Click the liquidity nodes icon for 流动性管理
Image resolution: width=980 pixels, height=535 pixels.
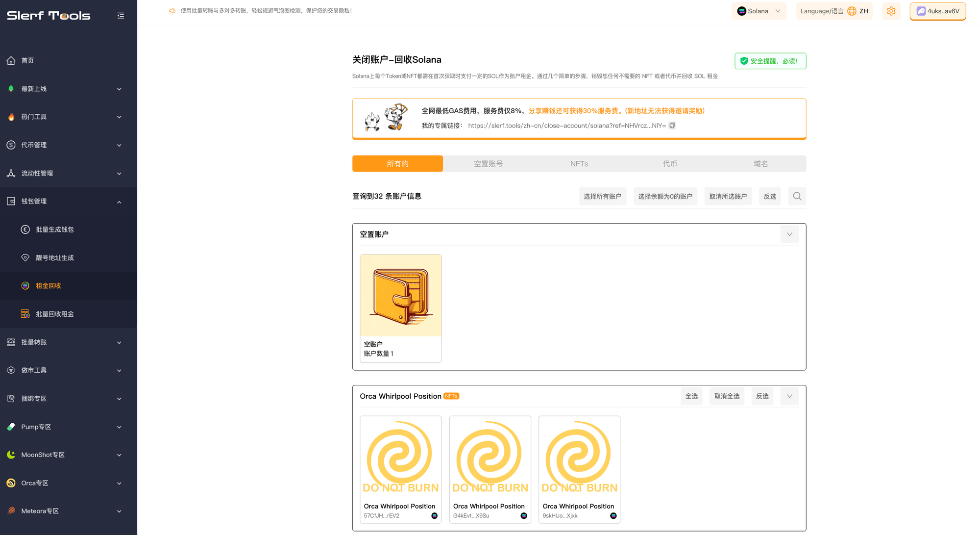point(11,173)
